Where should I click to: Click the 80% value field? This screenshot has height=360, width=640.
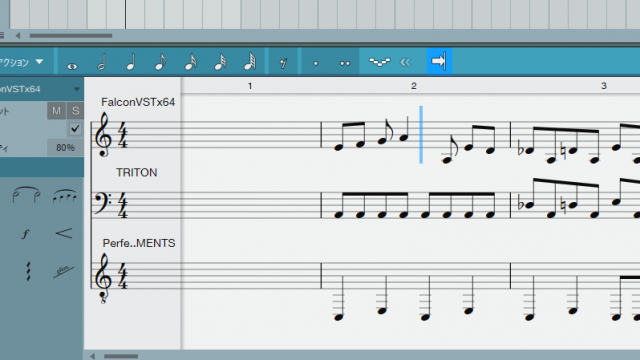[x=65, y=147]
